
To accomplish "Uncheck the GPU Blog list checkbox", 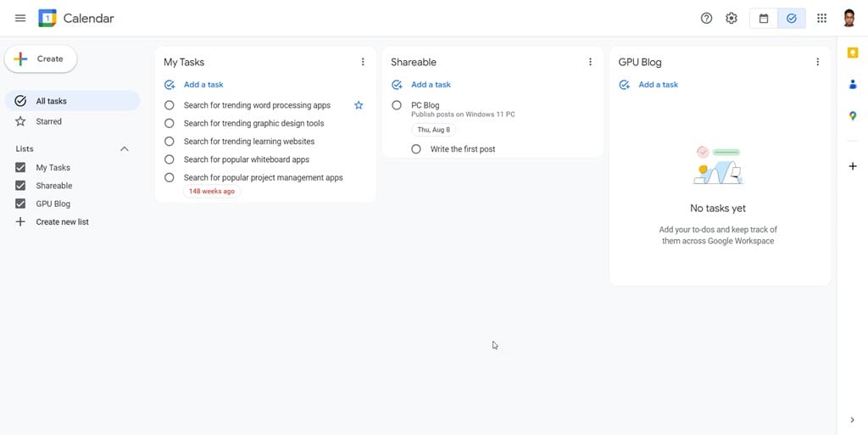I will (20, 204).
